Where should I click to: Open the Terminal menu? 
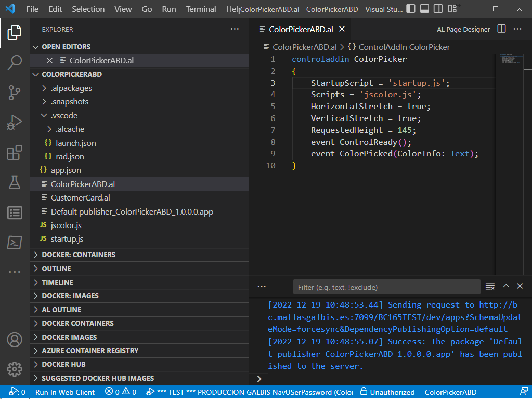pos(201,9)
